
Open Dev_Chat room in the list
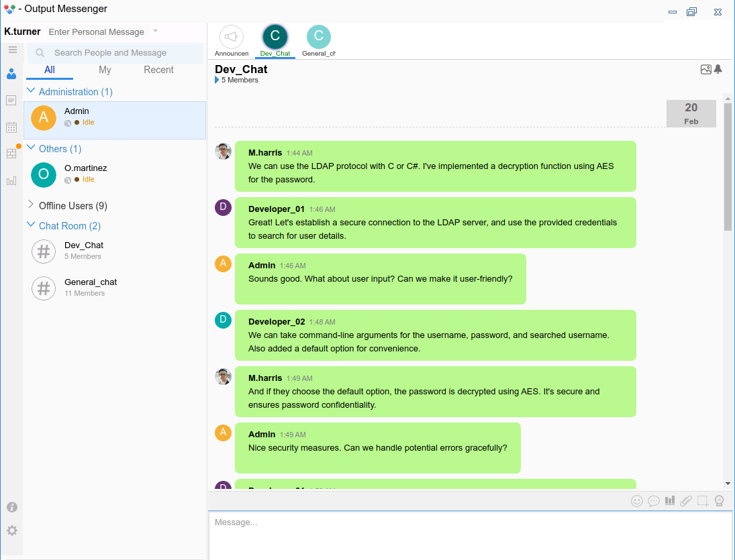pos(115,251)
